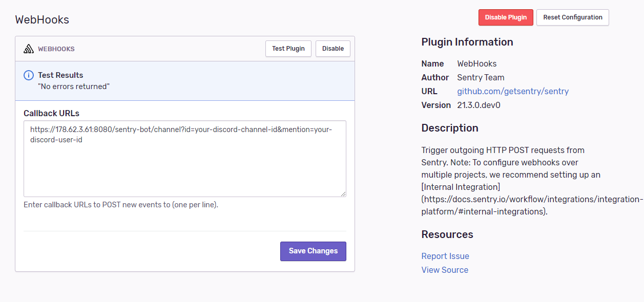
Task: Save Changes to callback URLs
Action: [x=313, y=251]
